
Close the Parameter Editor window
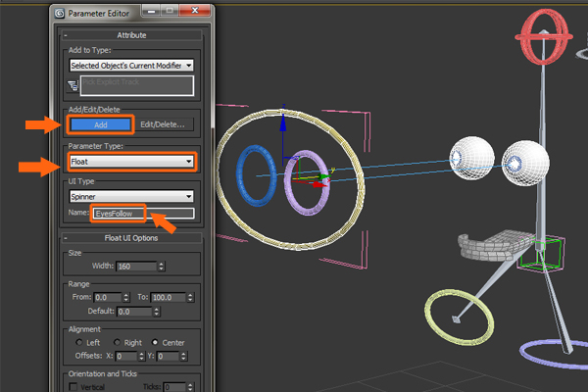point(195,11)
